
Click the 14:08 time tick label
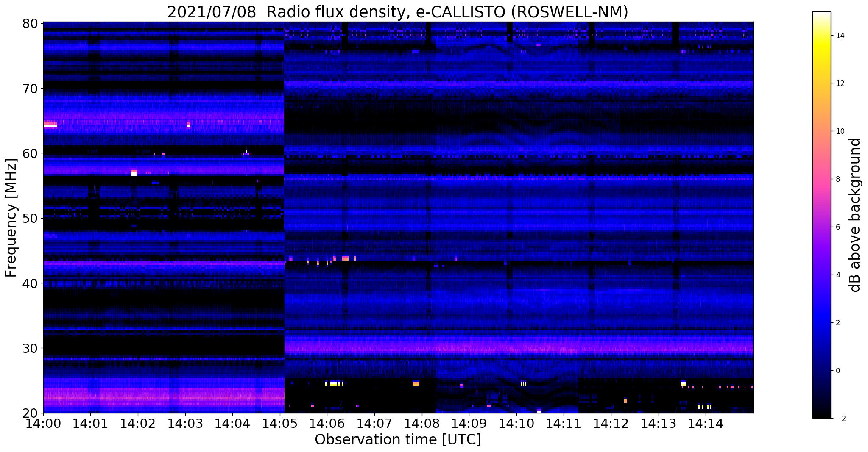[421, 423]
